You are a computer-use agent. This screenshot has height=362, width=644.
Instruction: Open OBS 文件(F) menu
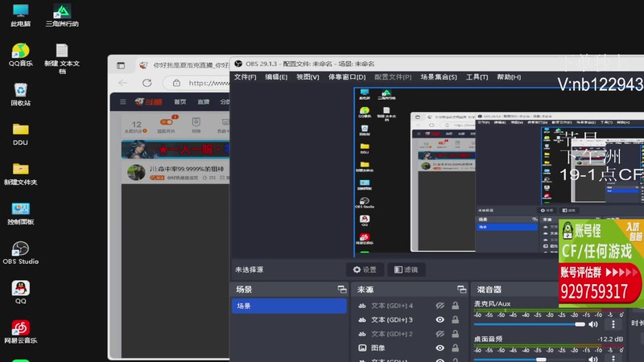click(246, 76)
